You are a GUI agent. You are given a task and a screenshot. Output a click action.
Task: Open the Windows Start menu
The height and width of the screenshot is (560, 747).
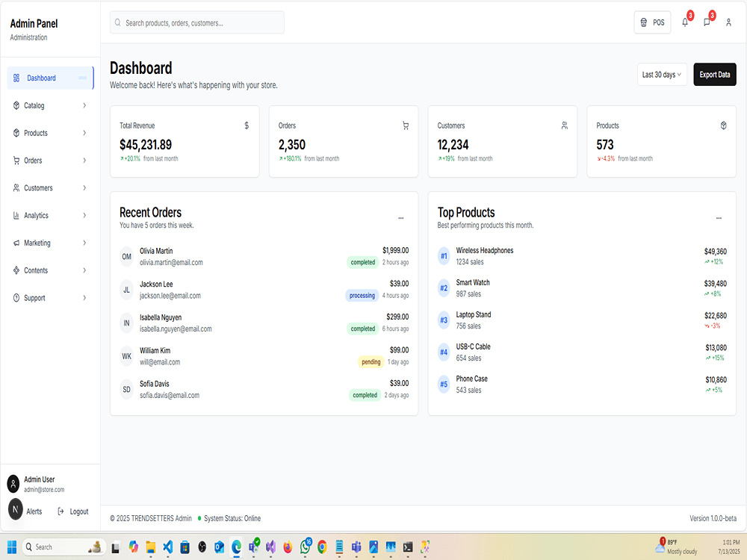coord(13,547)
